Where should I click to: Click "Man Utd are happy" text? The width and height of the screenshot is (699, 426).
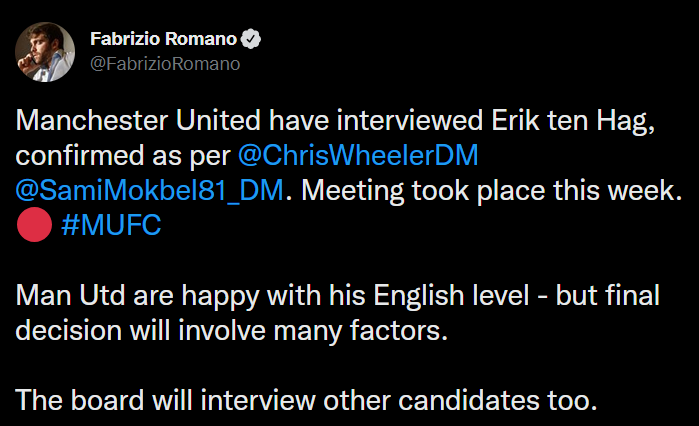click(x=137, y=296)
